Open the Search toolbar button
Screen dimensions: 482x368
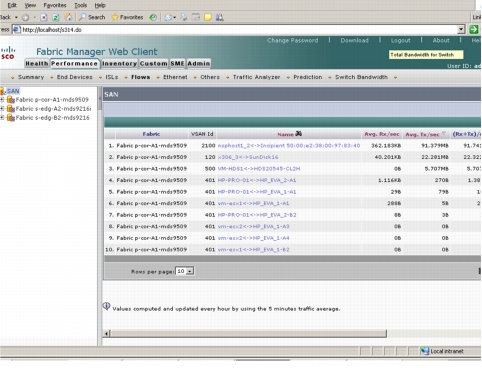pos(92,17)
